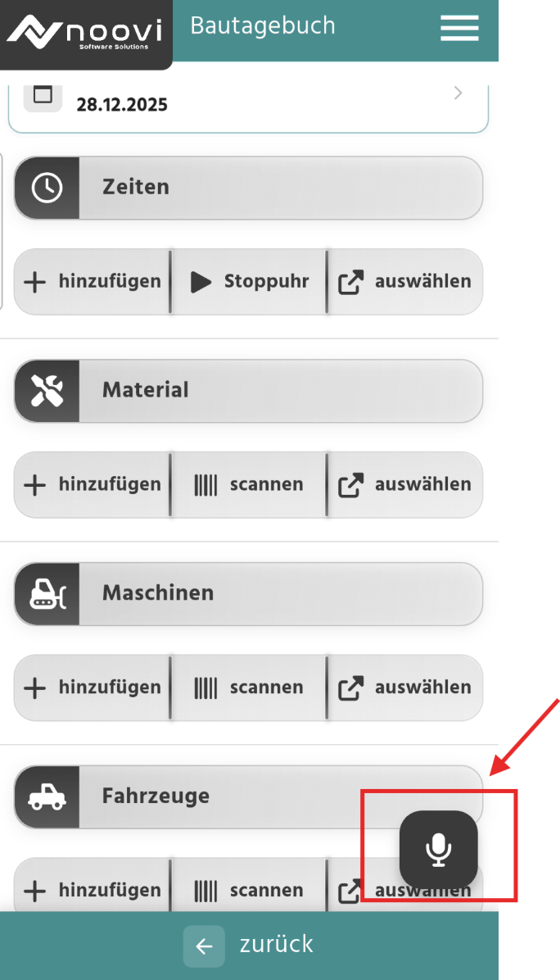Screen dimensions: 560x980
Task: Expand the Zeiten section header
Action: (x=248, y=188)
